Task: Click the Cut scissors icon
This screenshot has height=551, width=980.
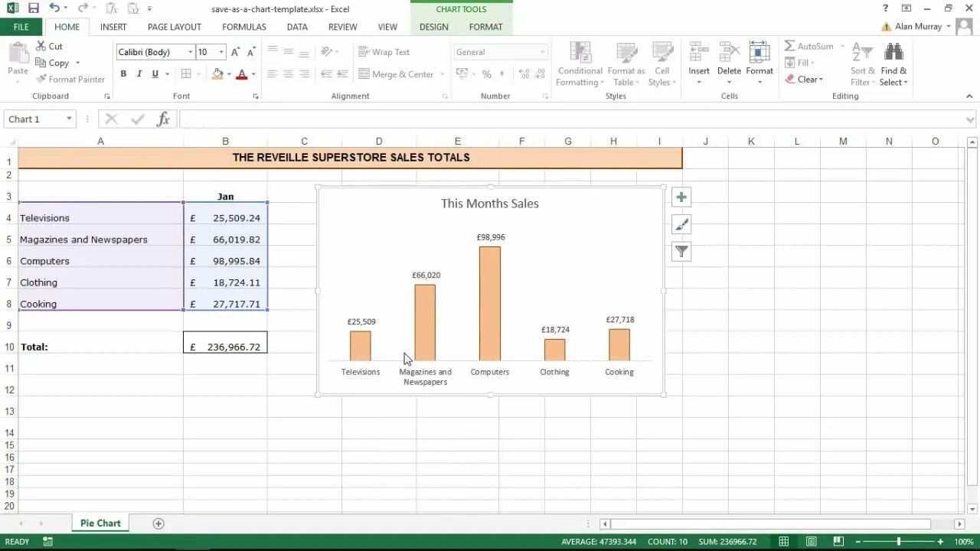Action: [40, 46]
